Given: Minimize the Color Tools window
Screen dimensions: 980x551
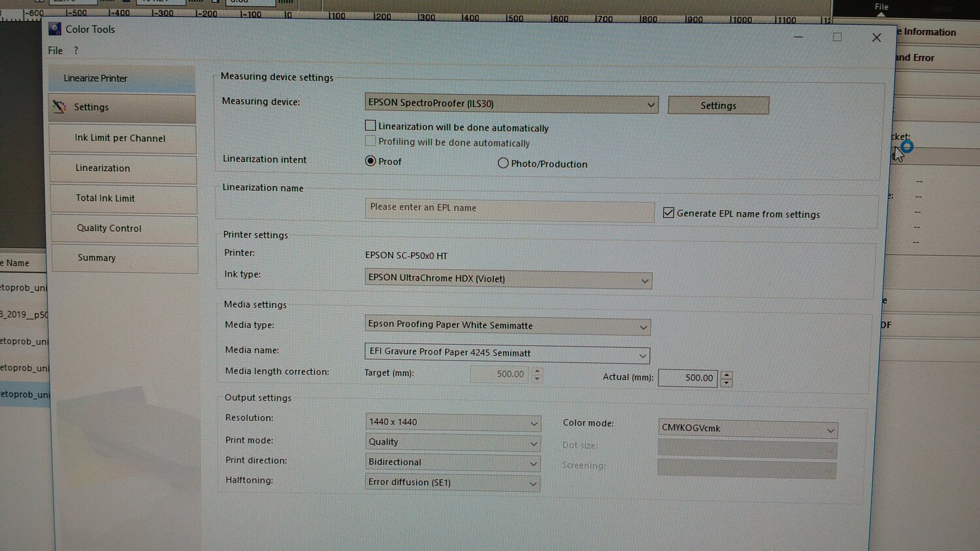Looking at the screenshot, I should (798, 37).
